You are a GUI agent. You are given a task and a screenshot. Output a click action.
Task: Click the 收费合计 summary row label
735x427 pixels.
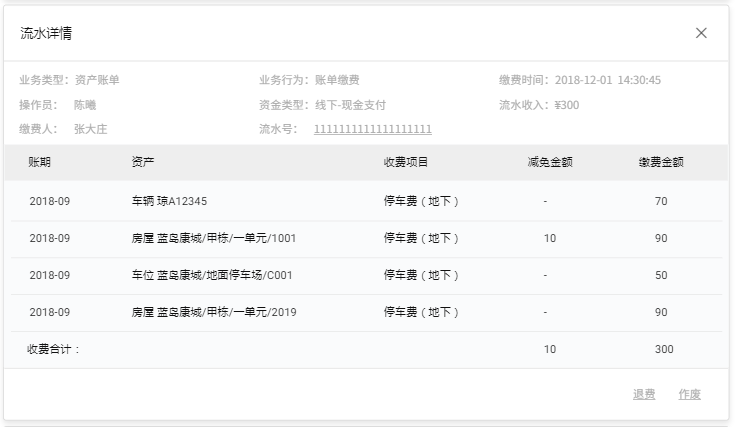click(x=54, y=349)
